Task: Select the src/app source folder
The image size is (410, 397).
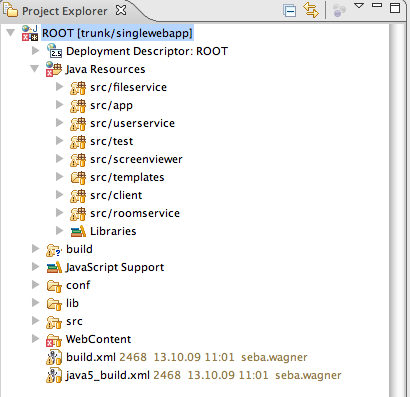Action: point(111,105)
